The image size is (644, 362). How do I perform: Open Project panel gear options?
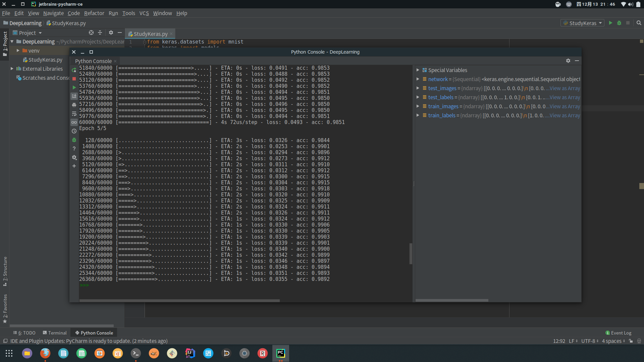[111, 33]
